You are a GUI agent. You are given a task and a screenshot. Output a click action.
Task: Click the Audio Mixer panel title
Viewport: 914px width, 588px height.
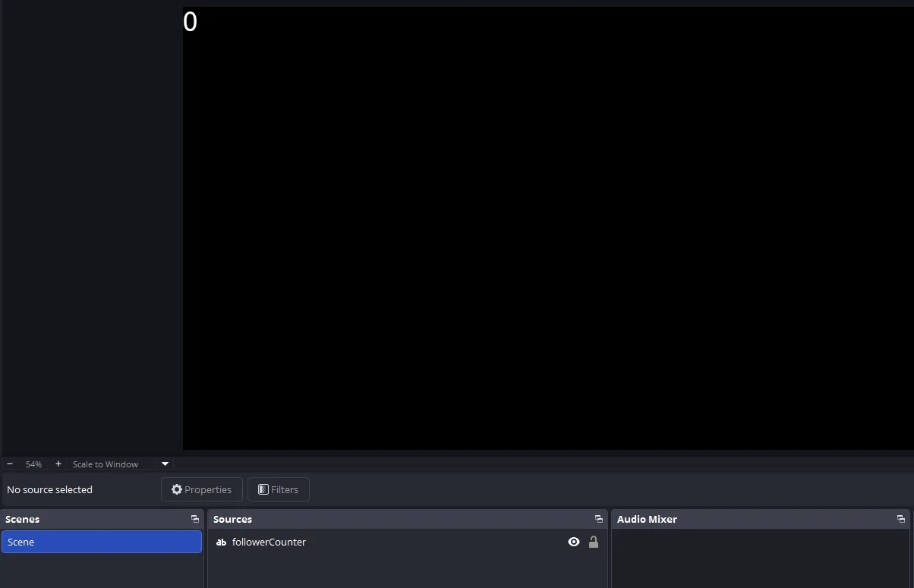pos(647,519)
